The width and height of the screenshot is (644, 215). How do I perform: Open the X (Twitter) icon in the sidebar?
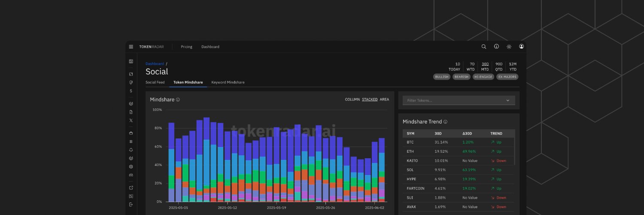tap(131, 120)
